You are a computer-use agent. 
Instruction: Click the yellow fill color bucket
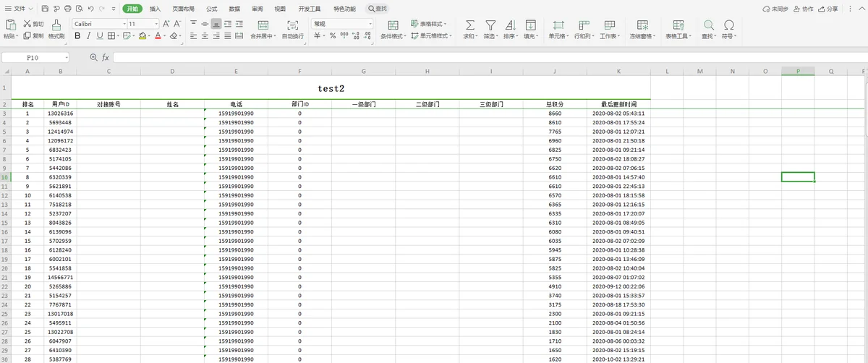[x=143, y=35]
